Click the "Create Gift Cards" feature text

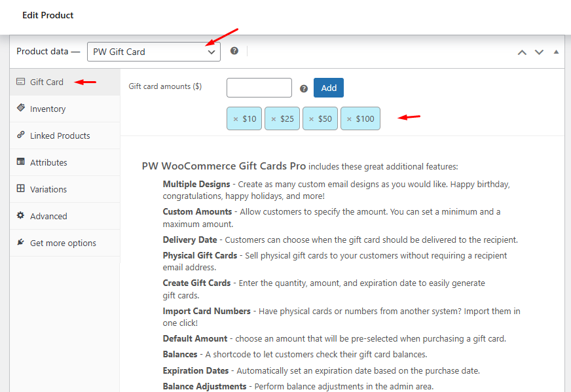coord(196,283)
